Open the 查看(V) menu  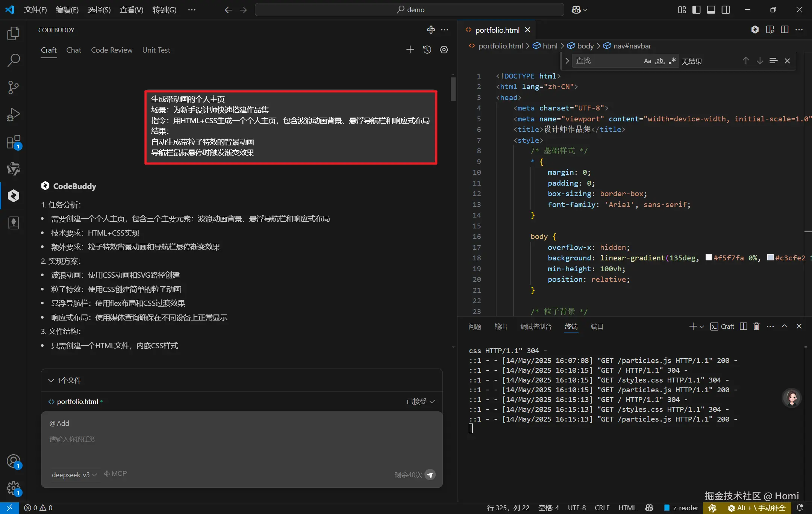(x=131, y=10)
